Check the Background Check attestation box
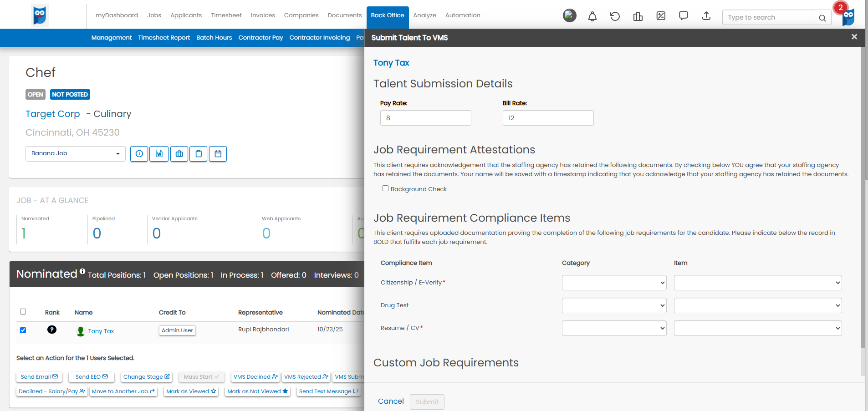The width and height of the screenshot is (868, 411). click(385, 188)
